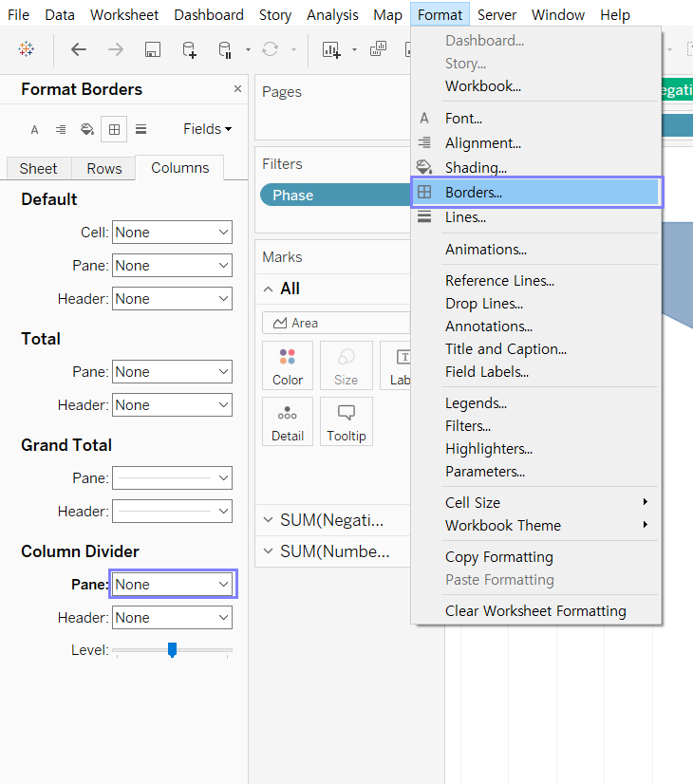The width and height of the screenshot is (693, 784).
Task: Open Format Lines icon in Format pane
Action: click(x=141, y=129)
